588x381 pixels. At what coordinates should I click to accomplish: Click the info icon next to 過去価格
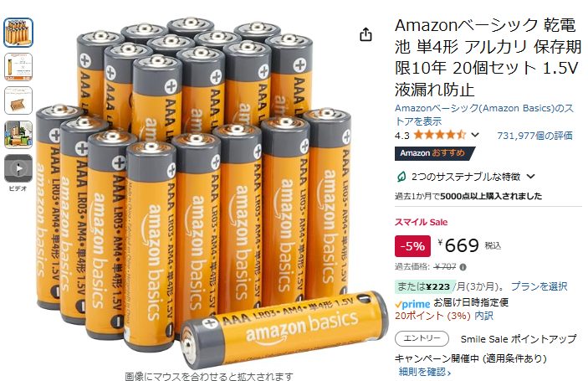coord(463,267)
